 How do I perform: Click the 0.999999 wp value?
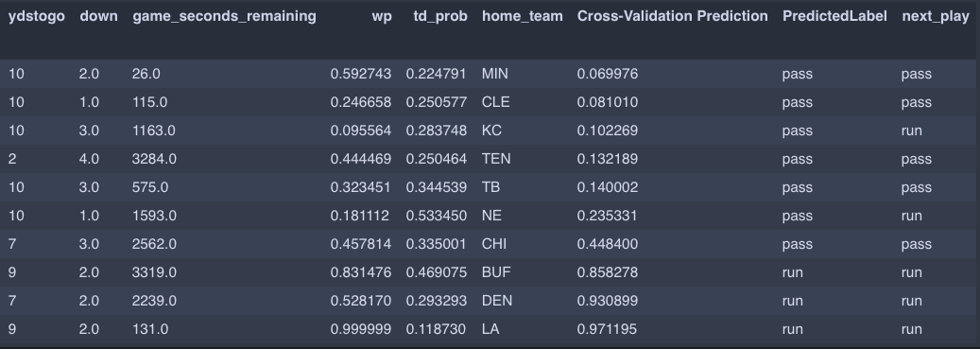[361, 329]
